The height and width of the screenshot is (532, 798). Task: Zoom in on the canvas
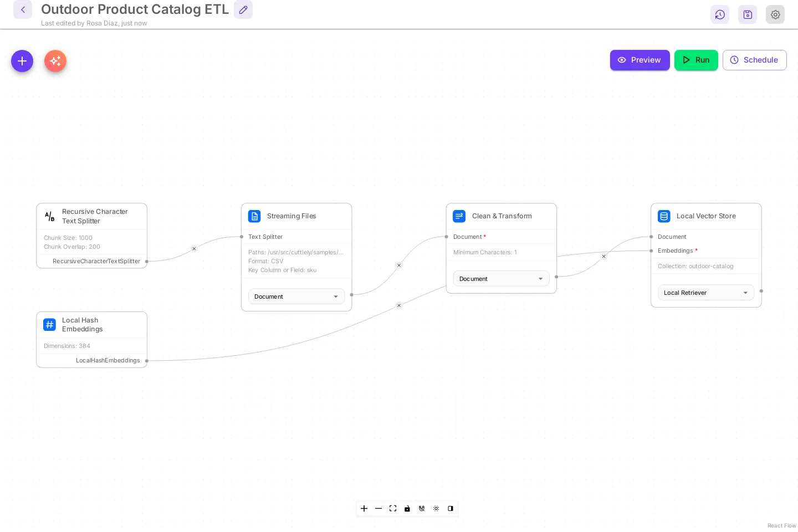click(x=364, y=509)
